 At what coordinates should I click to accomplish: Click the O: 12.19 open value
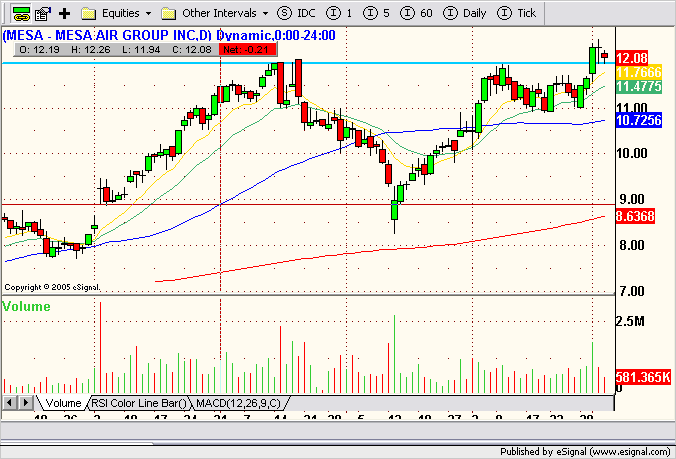[x=40, y=50]
